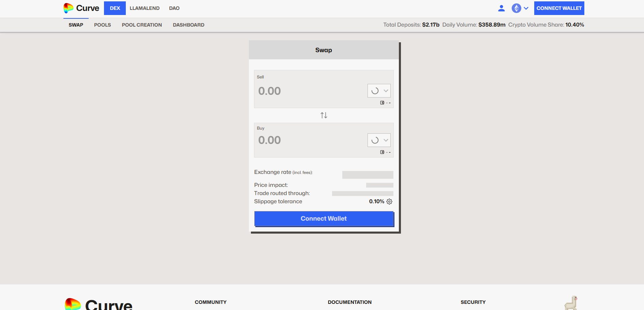
Task: Select the DEX navigation item
Action: click(115, 8)
